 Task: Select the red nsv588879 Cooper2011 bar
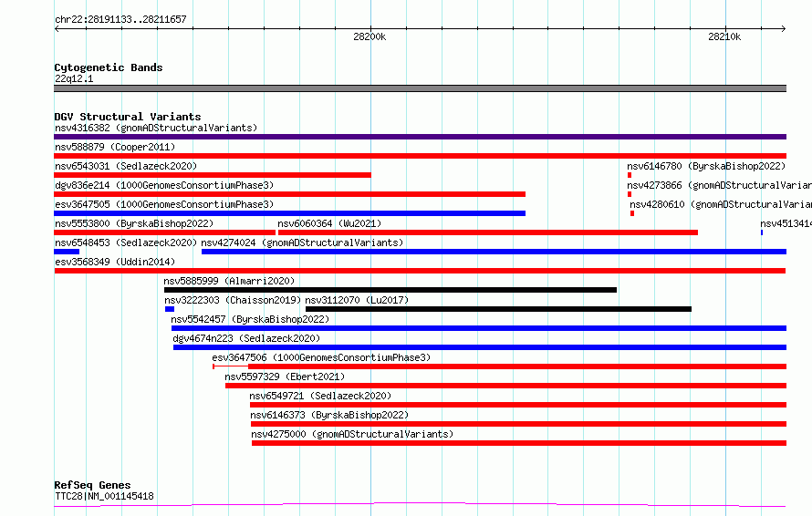[420, 156]
